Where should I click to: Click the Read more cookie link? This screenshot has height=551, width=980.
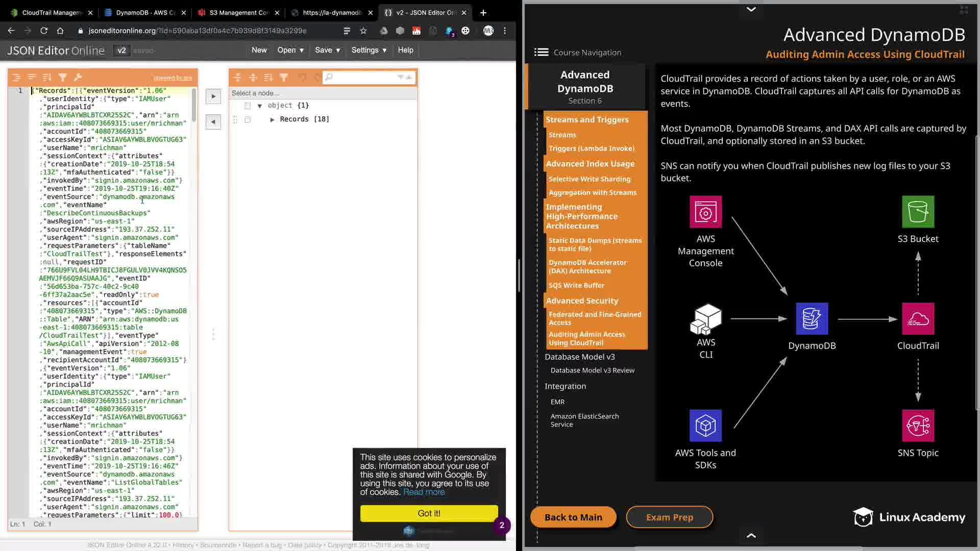click(x=424, y=492)
